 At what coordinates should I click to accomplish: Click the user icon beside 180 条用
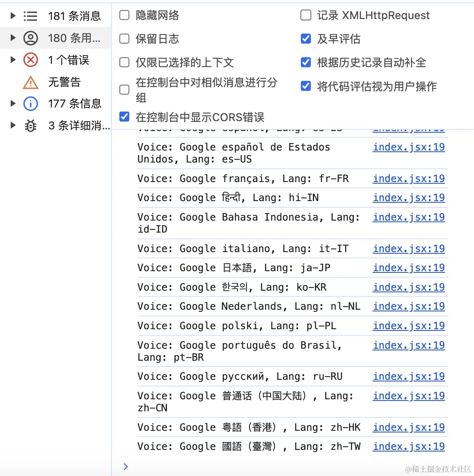[x=30, y=38]
